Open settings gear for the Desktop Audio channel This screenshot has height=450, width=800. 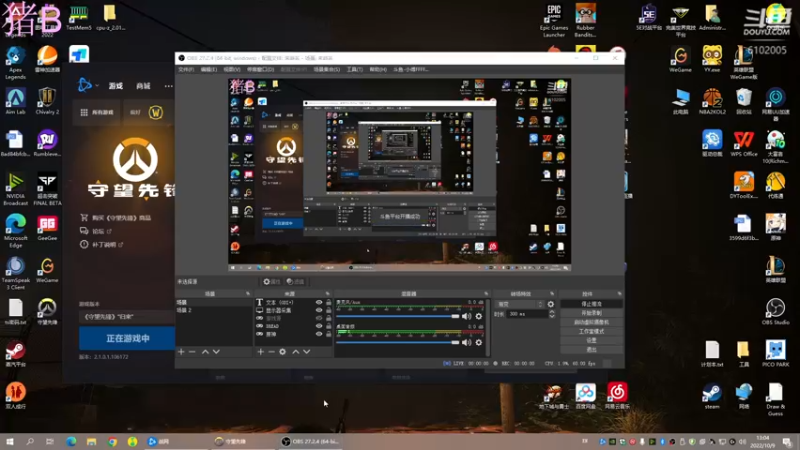(479, 342)
